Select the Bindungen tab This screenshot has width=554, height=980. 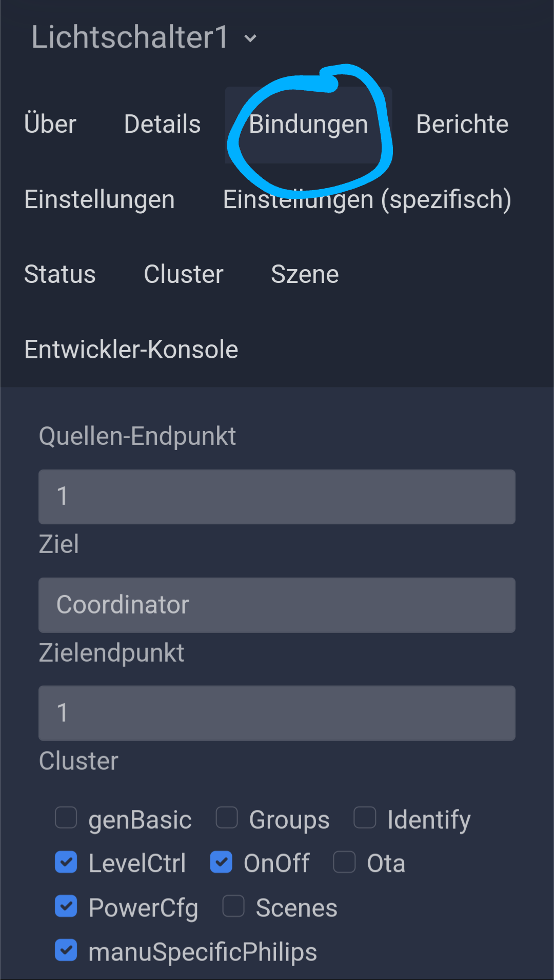[308, 125]
